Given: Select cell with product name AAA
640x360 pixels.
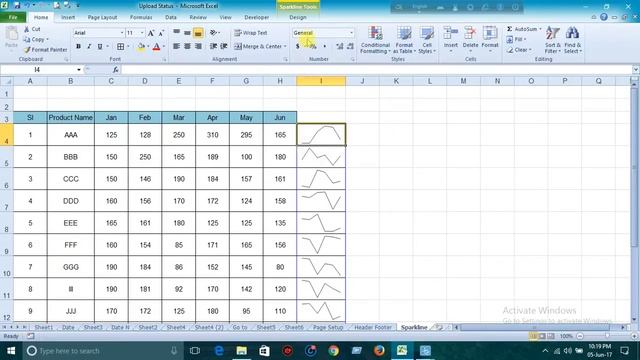Looking at the screenshot, I should tap(71, 135).
